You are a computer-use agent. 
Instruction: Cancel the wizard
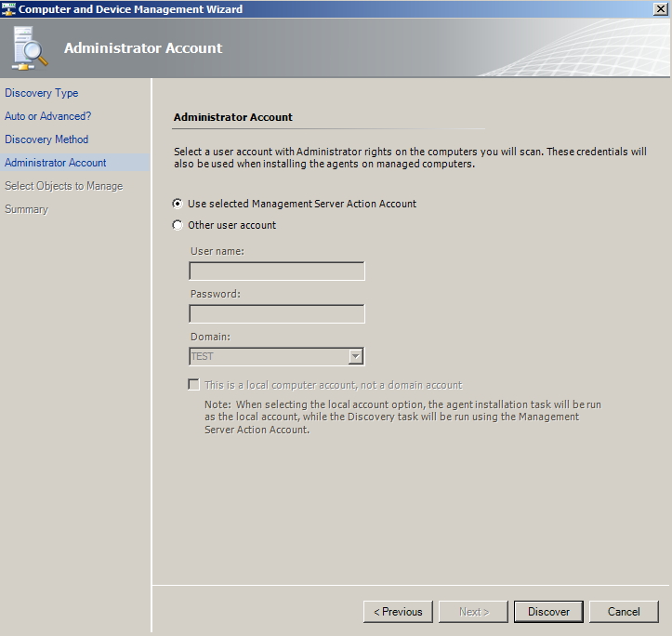[624, 612]
